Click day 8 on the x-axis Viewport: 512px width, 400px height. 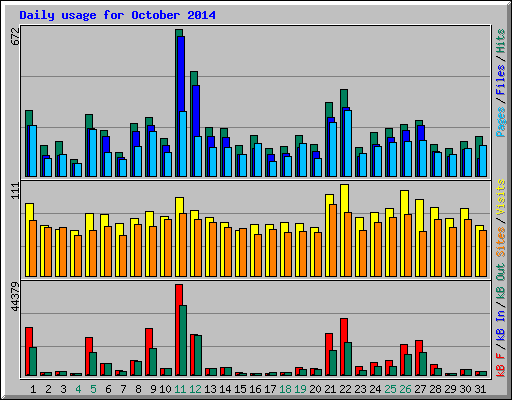coord(138,389)
